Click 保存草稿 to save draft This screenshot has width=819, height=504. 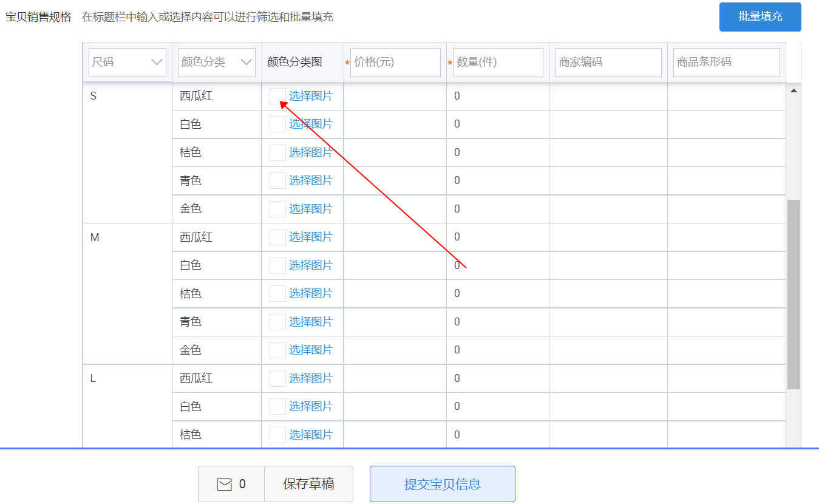coord(308,484)
